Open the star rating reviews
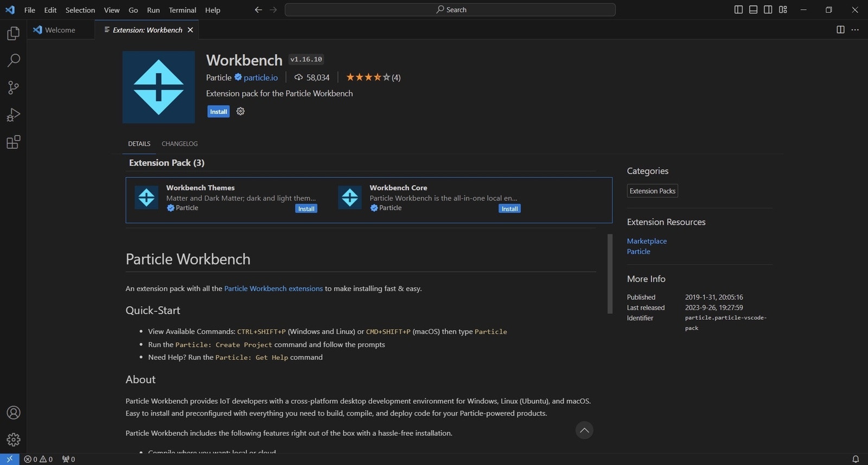The image size is (868, 465). 373,77
